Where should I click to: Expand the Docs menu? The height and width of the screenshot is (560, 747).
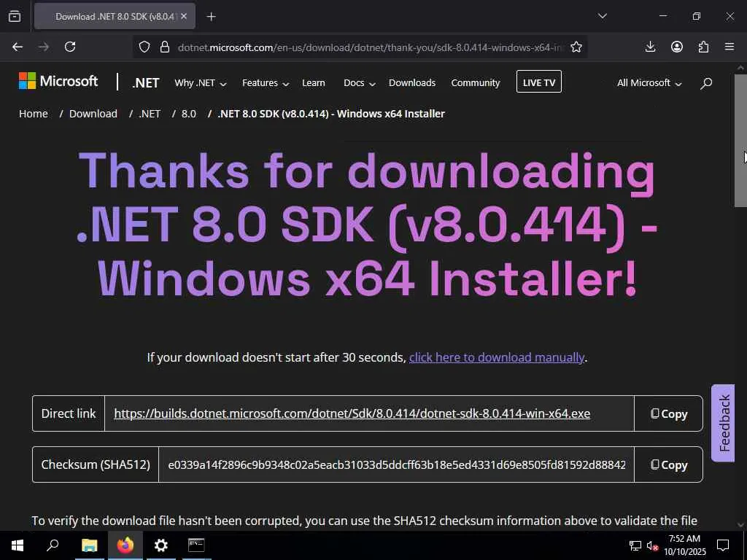[360, 83]
